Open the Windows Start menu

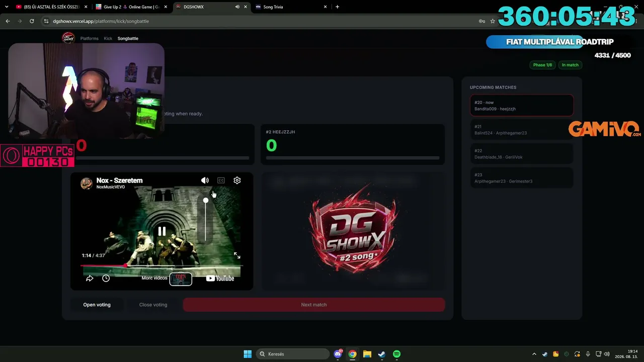point(248,354)
